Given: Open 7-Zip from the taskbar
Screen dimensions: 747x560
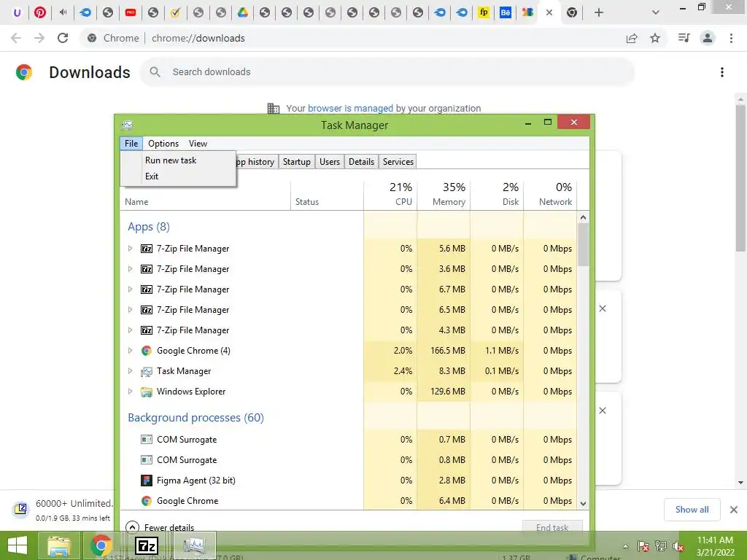Looking at the screenshot, I should pyautogui.click(x=147, y=545).
